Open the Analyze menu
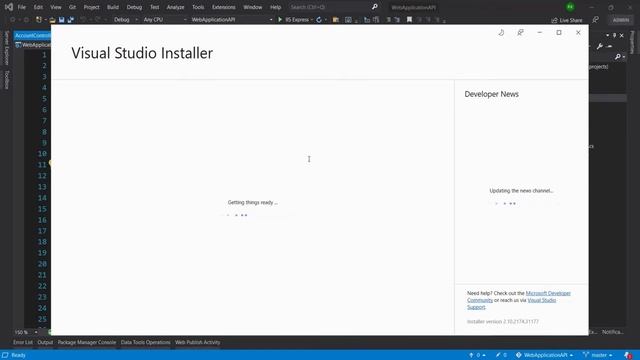The width and height of the screenshot is (640, 360). point(175,7)
